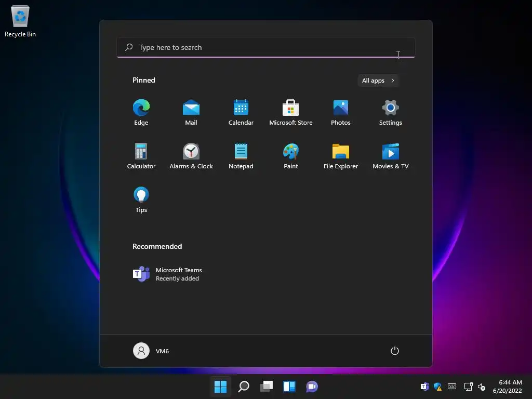
Task: Open the Paint app
Action: (x=291, y=156)
